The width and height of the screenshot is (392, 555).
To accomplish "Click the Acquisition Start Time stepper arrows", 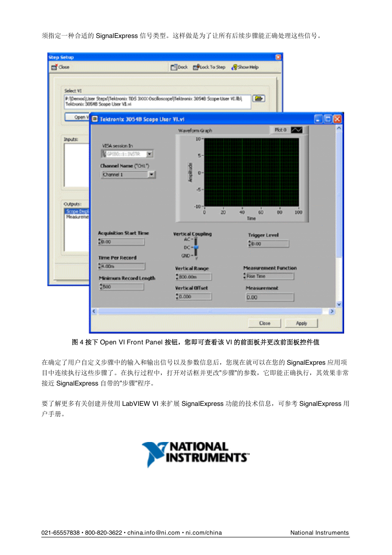I will (100, 242).
